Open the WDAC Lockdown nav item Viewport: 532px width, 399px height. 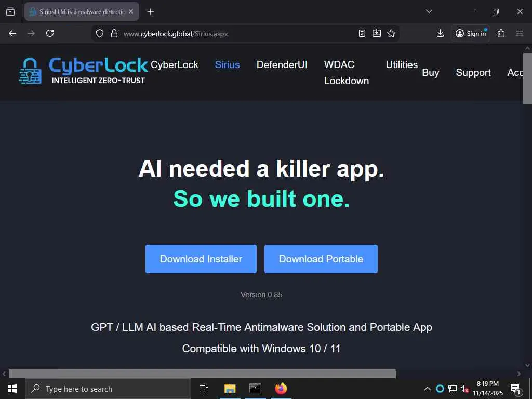pyautogui.click(x=347, y=73)
